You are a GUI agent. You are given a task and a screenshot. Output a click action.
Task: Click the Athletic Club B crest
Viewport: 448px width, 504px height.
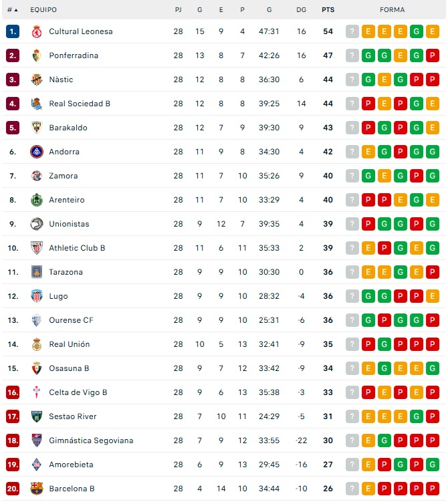pos(37,248)
